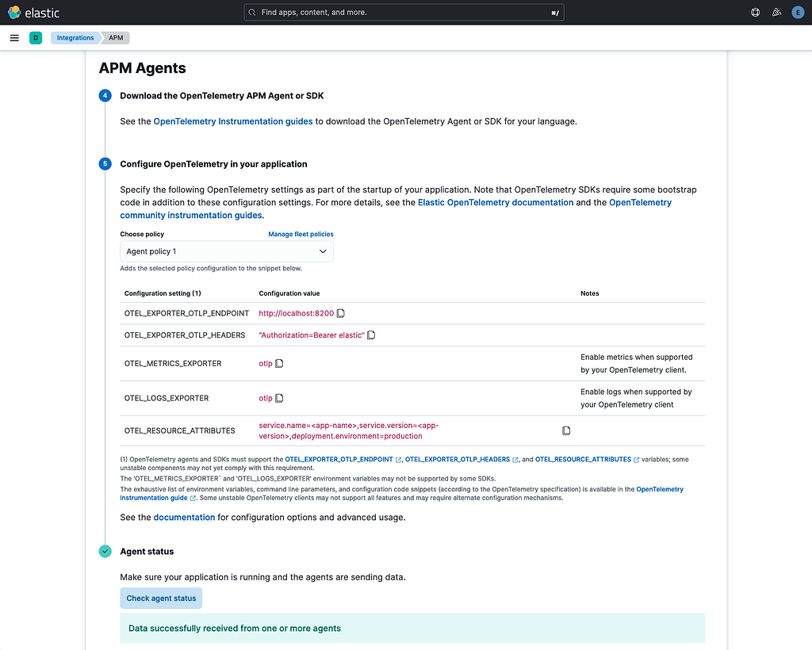
Task: Copy the OTEL_EXPORTER_OTLP_ENDPOINT value
Action: 340,312
